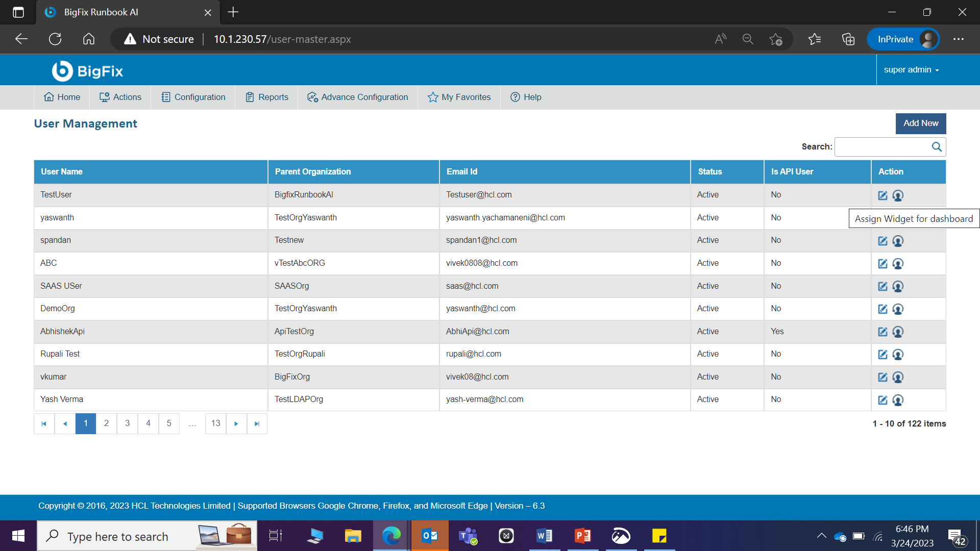Expand the super admin dropdown

click(911, 70)
